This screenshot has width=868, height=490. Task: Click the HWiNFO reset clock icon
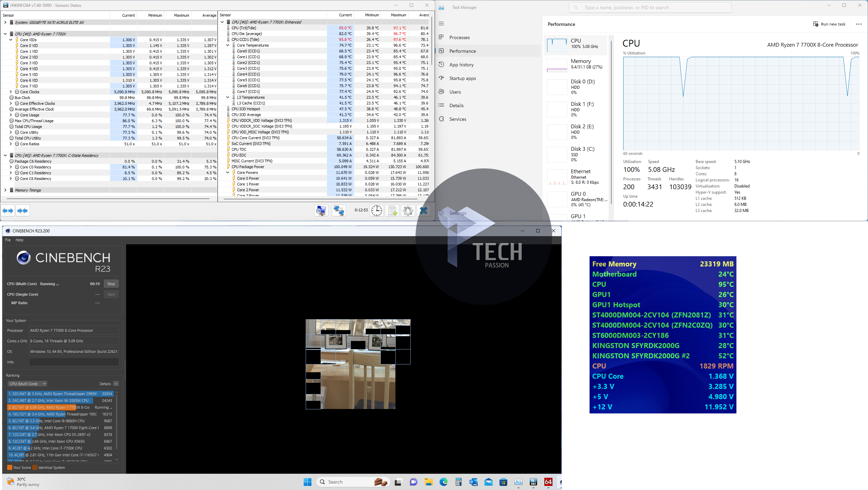(x=376, y=211)
